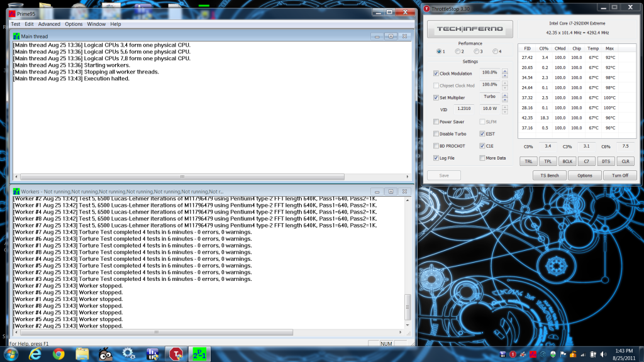644x362 pixels.
Task: Click the Turn Off button
Action: tap(620, 176)
